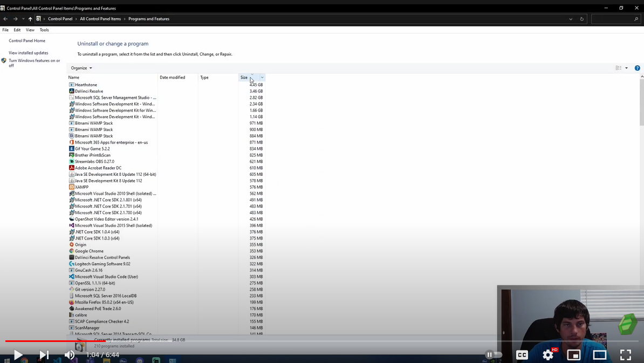Open the View menu
Image resolution: width=644 pixels, height=363 pixels.
pos(30,30)
